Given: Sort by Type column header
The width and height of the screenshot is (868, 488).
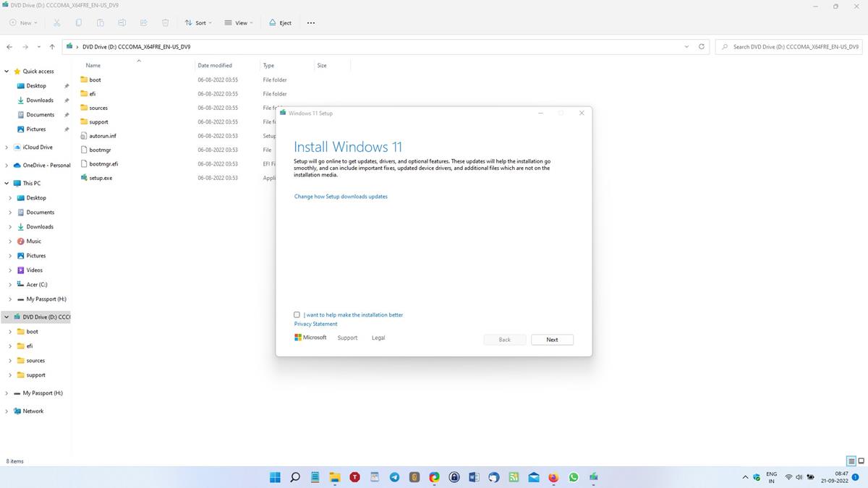Looking at the screenshot, I should pyautogui.click(x=268, y=65).
